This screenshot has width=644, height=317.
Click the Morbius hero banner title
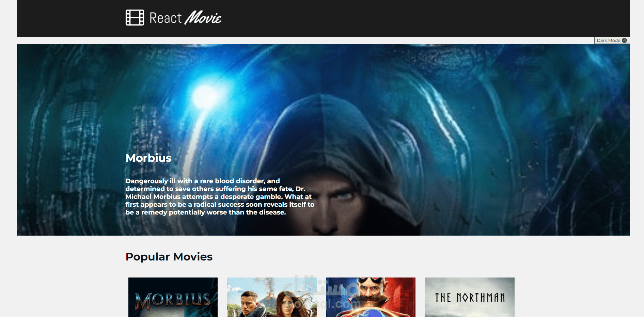point(148,158)
